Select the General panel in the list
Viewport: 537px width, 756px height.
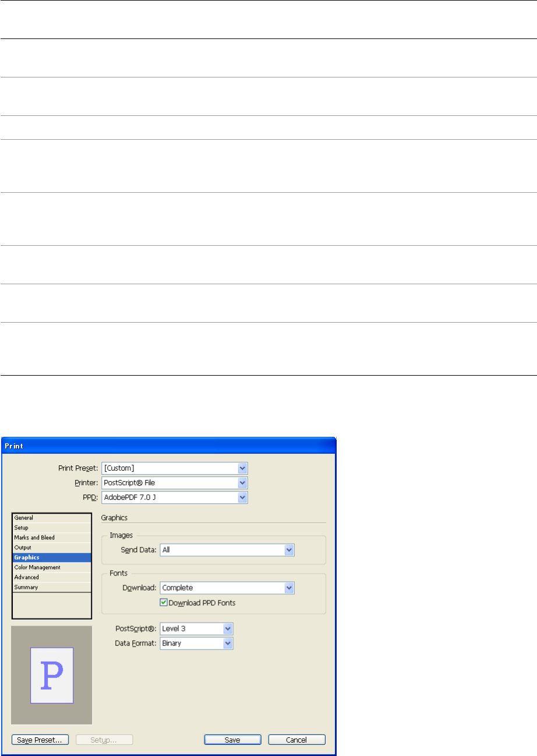[52, 518]
